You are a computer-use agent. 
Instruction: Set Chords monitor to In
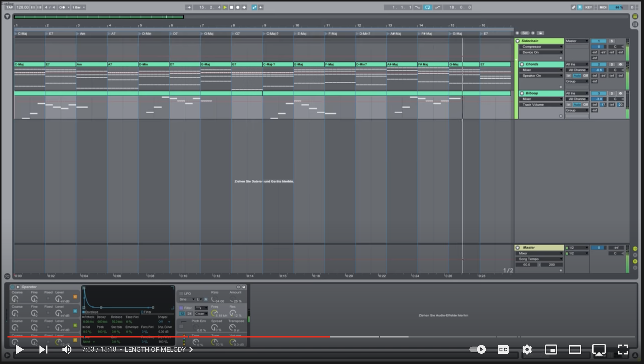tap(569, 75)
